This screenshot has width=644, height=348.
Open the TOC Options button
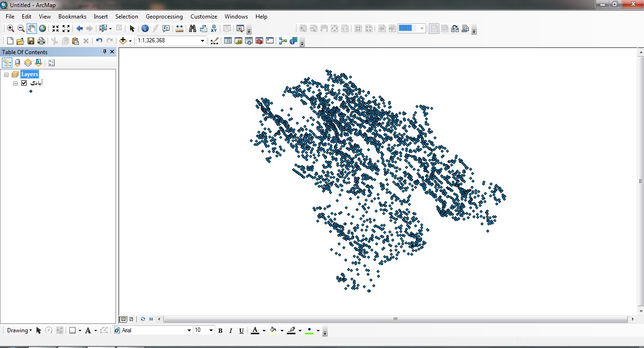click(52, 63)
